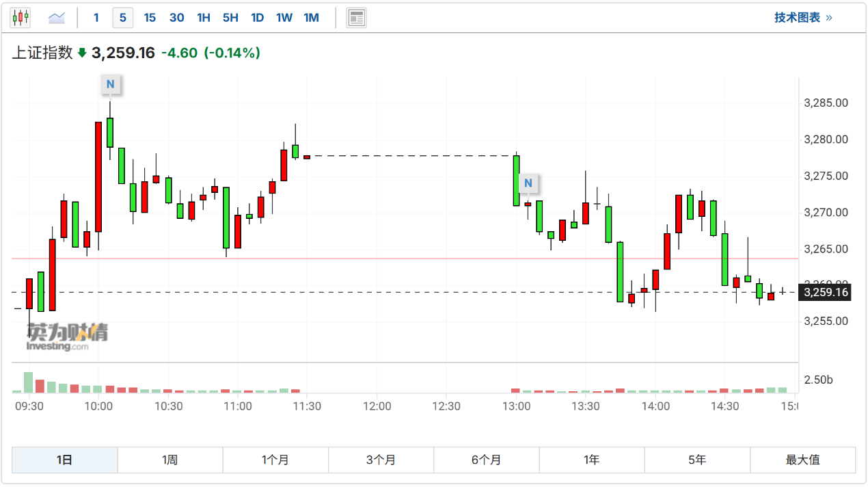Click the Investing.com watermark logo
The height and width of the screenshot is (487, 868).
66,337
